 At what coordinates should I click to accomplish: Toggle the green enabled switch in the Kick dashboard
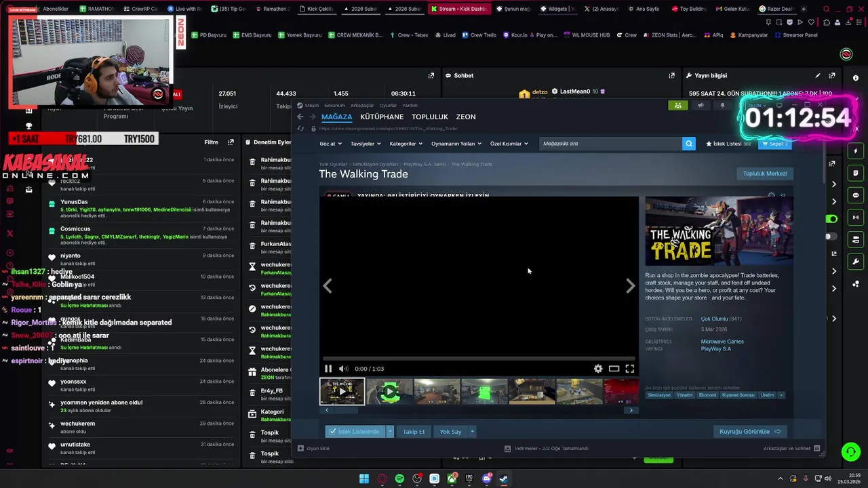[831, 219]
